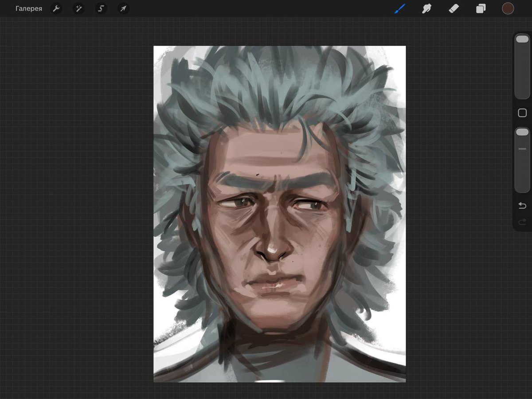Undo the last stroke with sidebar arrow

point(522,205)
